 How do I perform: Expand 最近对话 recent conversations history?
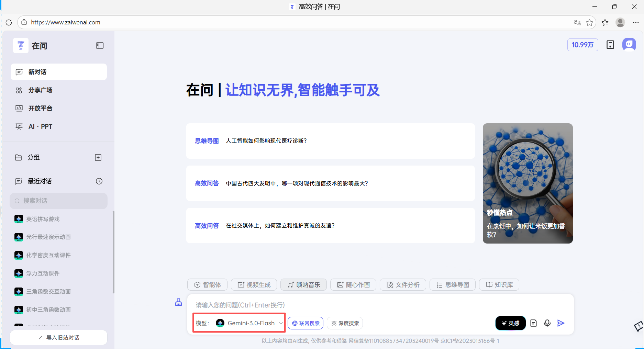tap(99, 181)
